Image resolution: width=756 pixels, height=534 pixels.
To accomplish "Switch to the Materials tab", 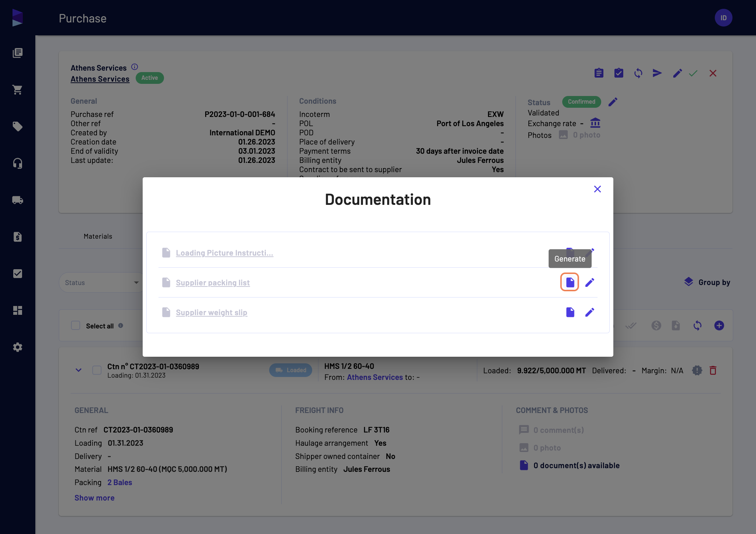I will coord(98,236).
